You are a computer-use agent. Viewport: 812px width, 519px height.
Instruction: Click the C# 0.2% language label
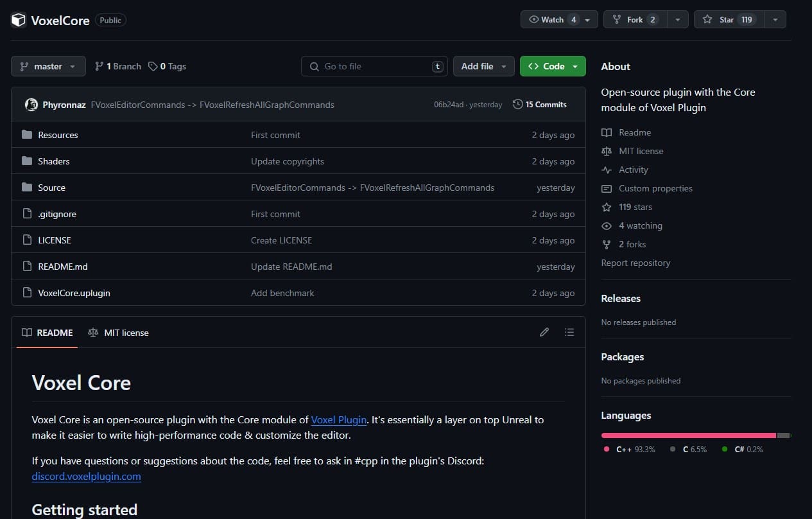click(743, 450)
